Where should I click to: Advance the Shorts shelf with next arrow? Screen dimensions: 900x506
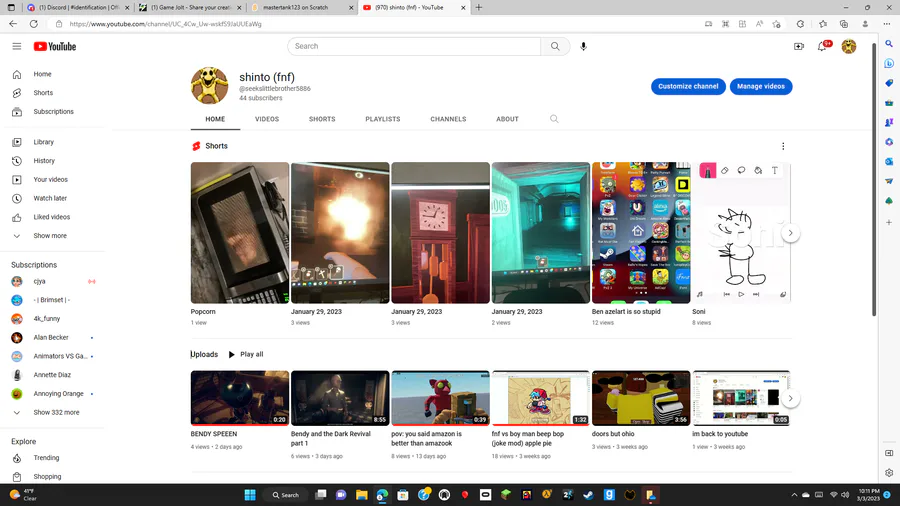(790, 233)
